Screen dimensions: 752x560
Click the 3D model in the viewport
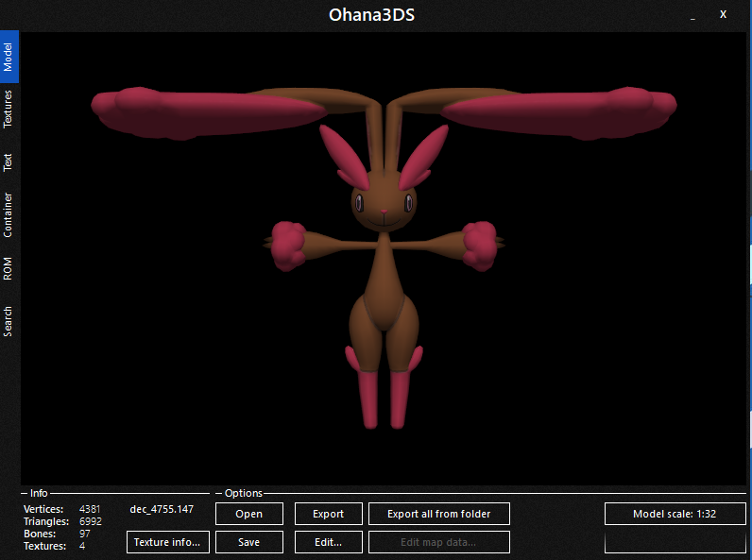coord(384,259)
